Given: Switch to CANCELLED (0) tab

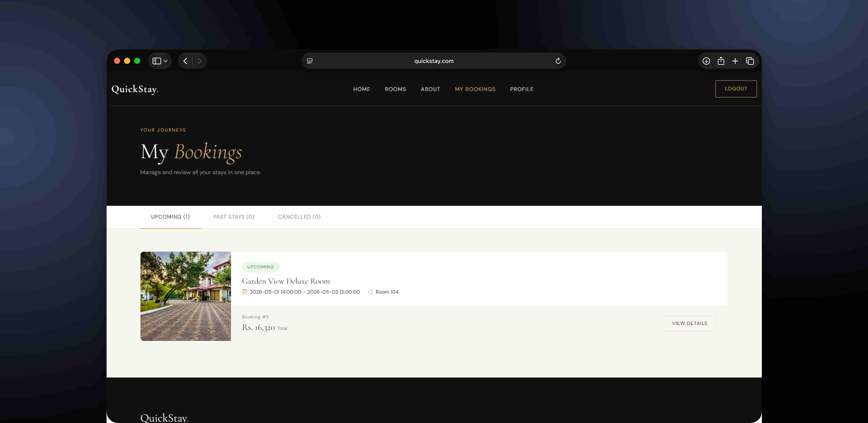Looking at the screenshot, I should [299, 217].
